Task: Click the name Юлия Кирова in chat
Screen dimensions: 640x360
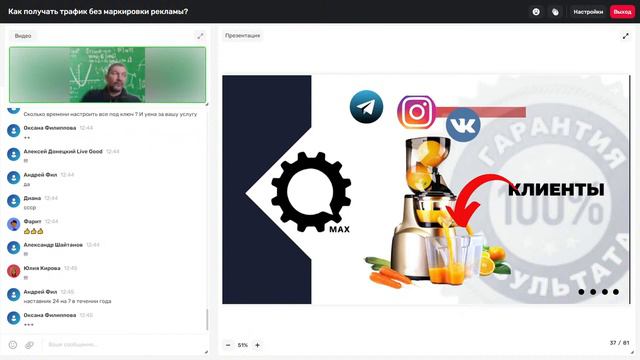Action: click(42, 268)
